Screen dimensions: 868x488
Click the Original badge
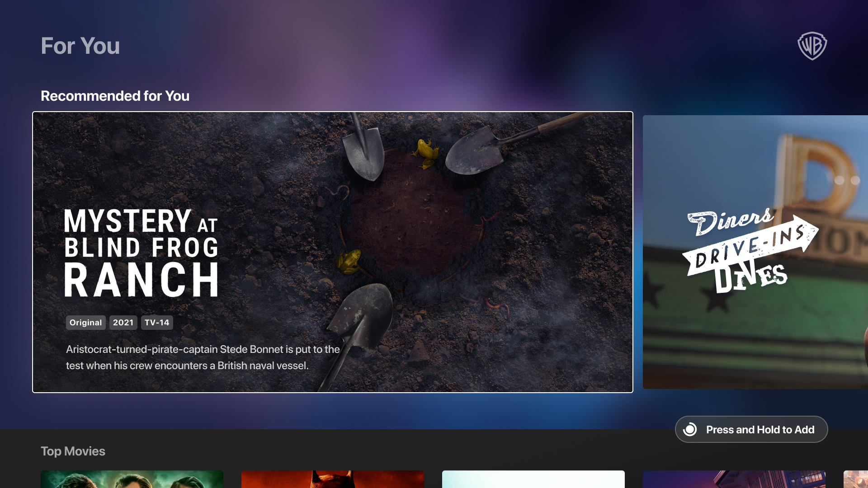86,323
